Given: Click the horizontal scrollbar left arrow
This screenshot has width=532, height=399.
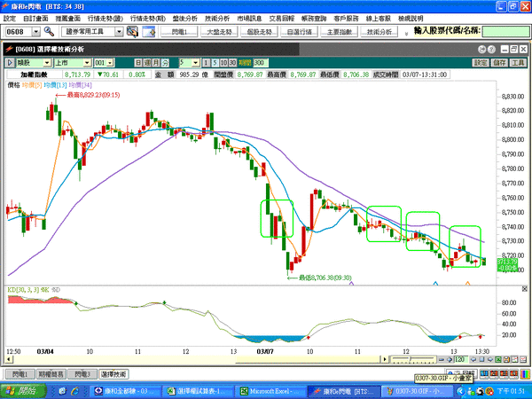Looking at the screenshot, I should [9, 359].
